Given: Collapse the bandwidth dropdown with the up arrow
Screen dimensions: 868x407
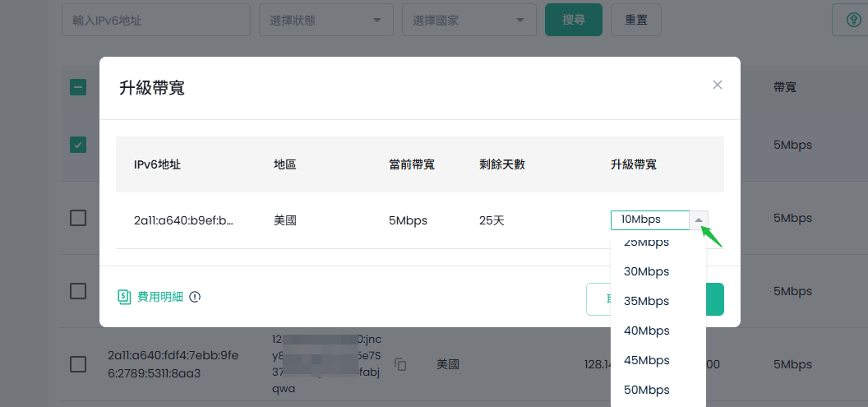Looking at the screenshot, I should click(699, 220).
